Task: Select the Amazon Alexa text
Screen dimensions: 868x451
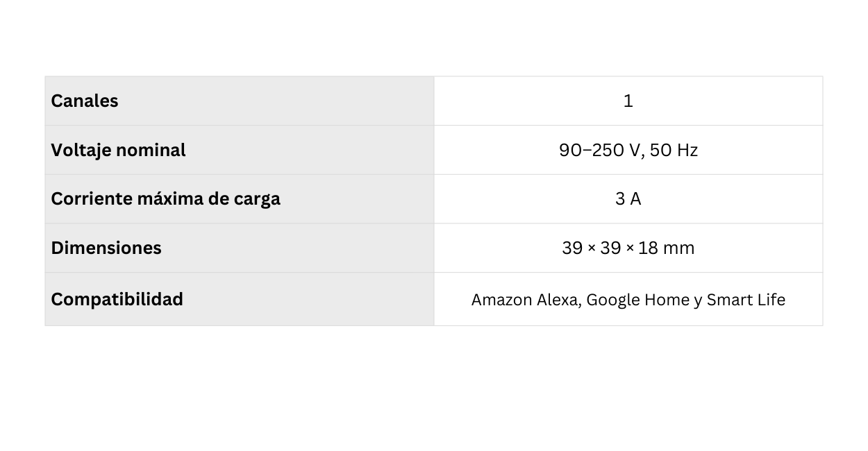Action: (x=526, y=300)
